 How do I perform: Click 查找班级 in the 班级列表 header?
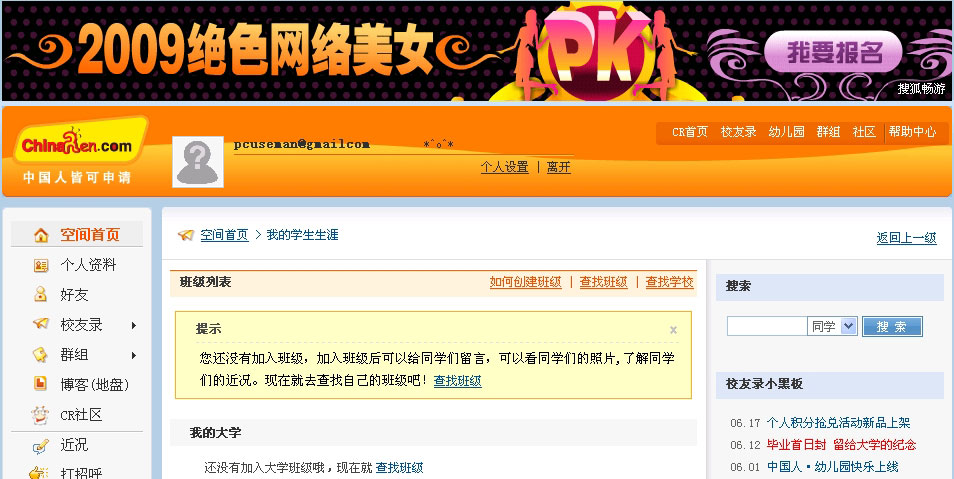[603, 282]
